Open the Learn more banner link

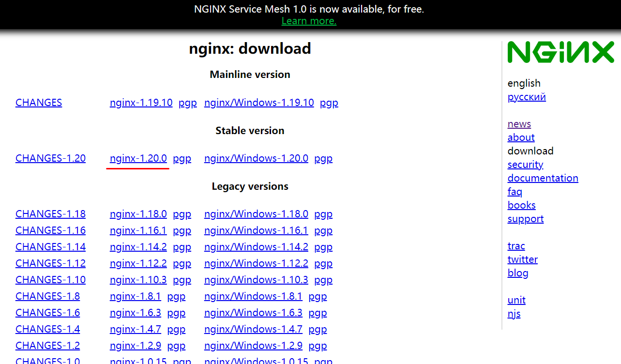[x=309, y=21]
